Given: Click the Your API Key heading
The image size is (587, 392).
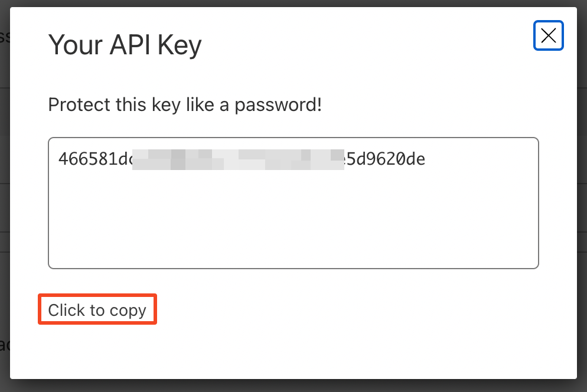Looking at the screenshot, I should (x=125, y=45).
